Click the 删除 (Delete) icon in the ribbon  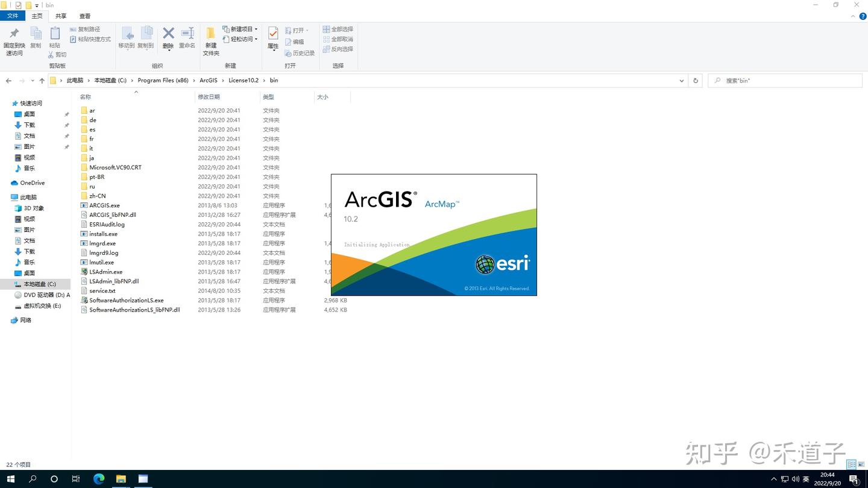[x=168, y=34]
